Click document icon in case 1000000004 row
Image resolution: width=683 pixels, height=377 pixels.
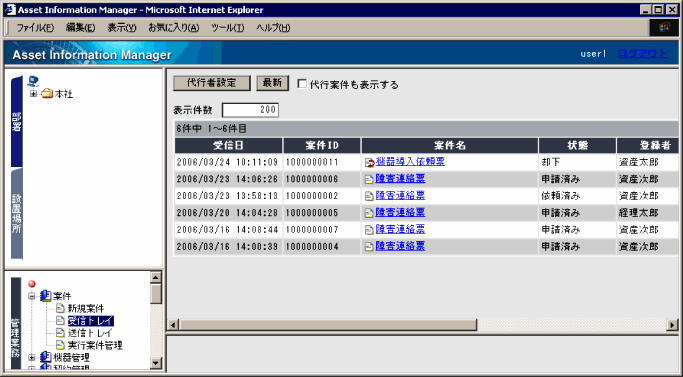click(x=369, y=247)
